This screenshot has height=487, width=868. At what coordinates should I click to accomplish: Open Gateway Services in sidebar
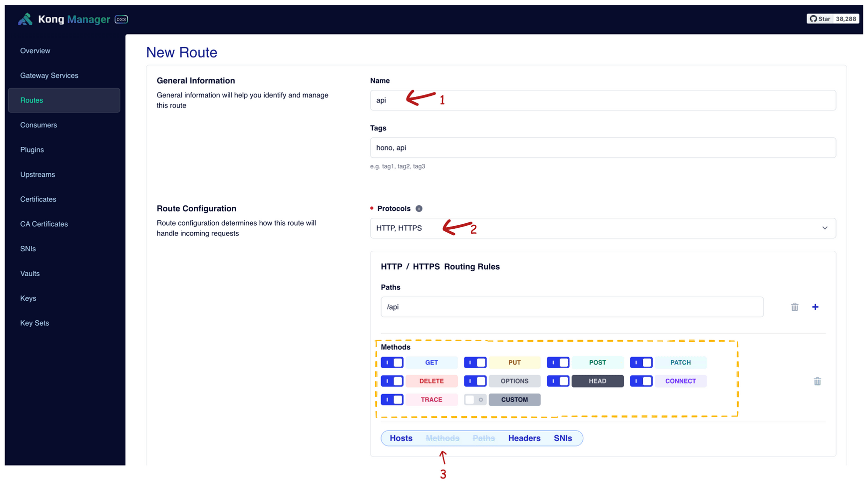pyautogui.click(x=49, y=75)
